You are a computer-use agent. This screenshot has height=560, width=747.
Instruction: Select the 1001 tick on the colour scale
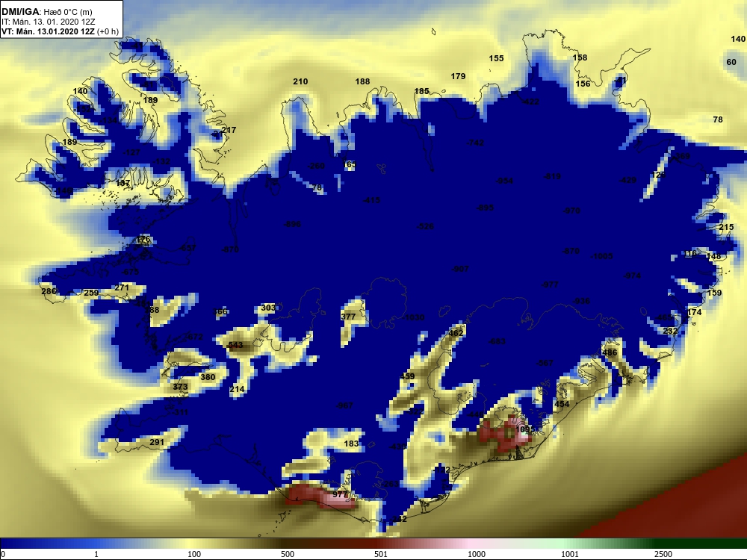(x=570, y=554)
